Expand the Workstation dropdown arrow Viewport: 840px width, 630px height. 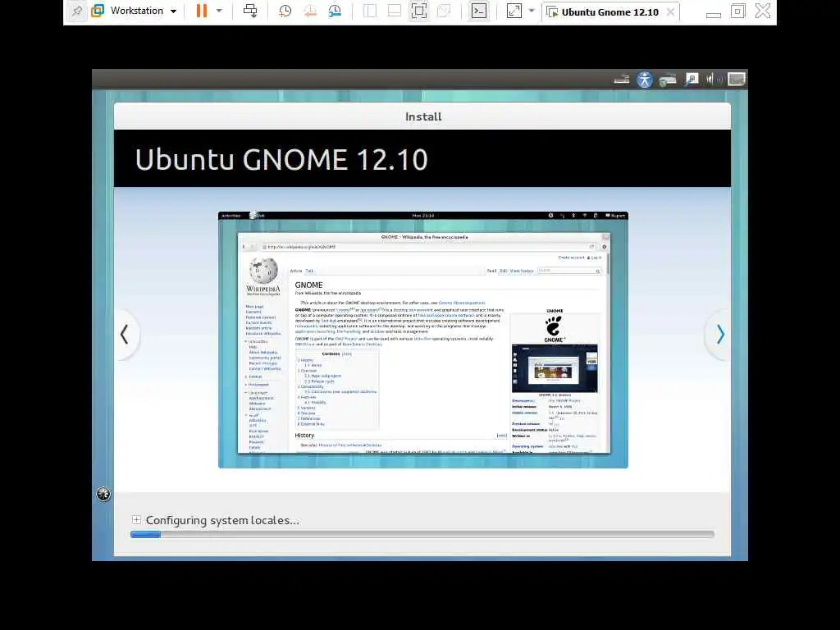173,11
